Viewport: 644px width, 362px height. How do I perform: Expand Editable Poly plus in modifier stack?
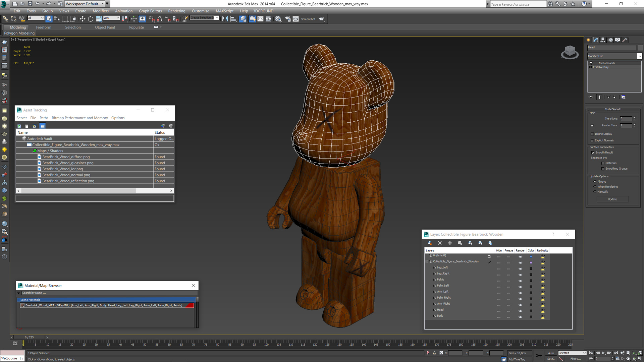(591, 67)
